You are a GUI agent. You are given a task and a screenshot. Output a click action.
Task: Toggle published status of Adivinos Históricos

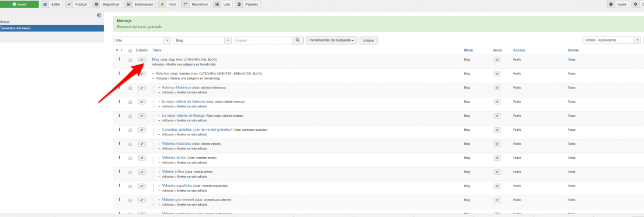coord(142,88)
